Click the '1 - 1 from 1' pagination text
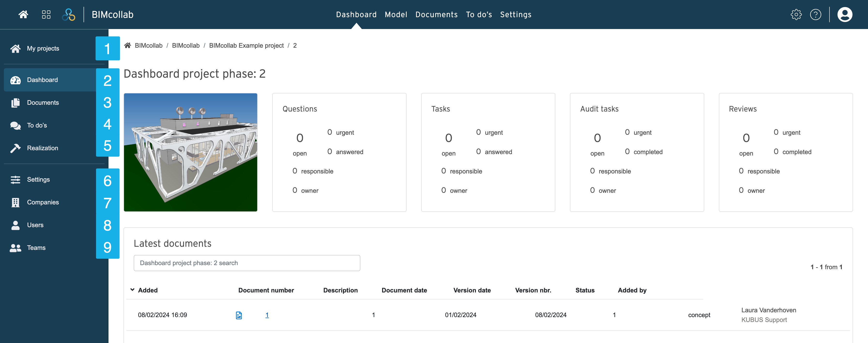 [826, 267]
